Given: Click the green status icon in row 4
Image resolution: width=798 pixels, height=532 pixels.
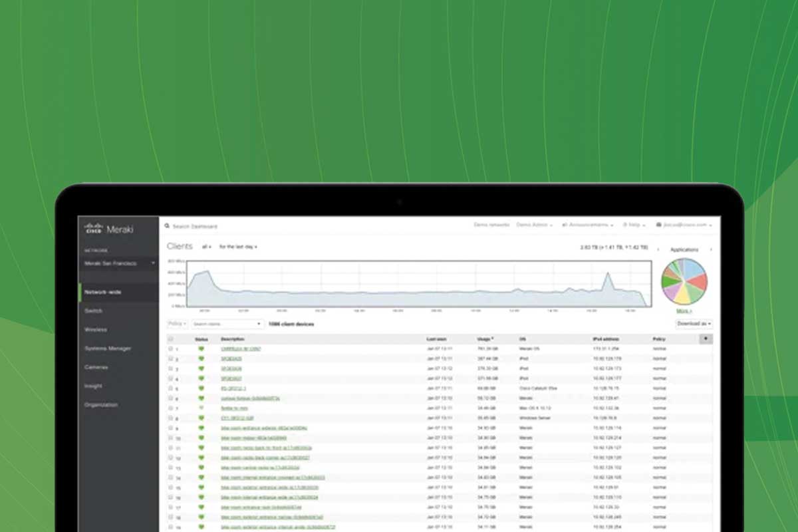Looking at the screenshot, I should tap(201, 378).
